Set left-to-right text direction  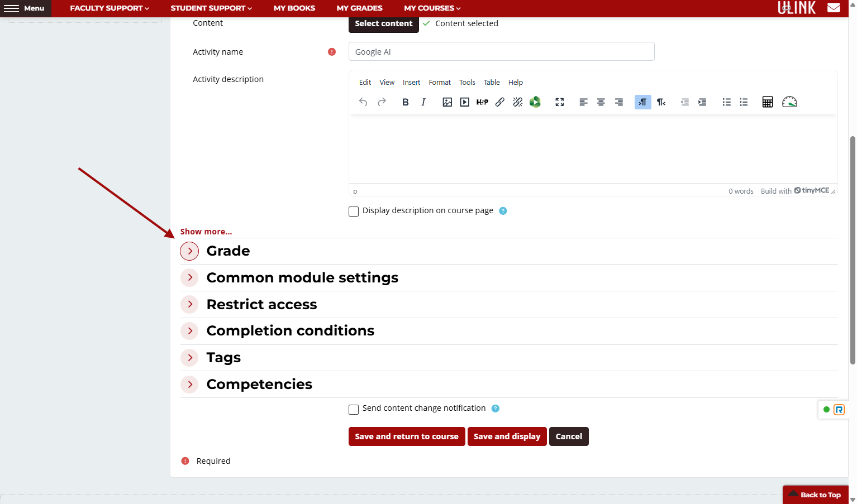(x=643, y=102)
